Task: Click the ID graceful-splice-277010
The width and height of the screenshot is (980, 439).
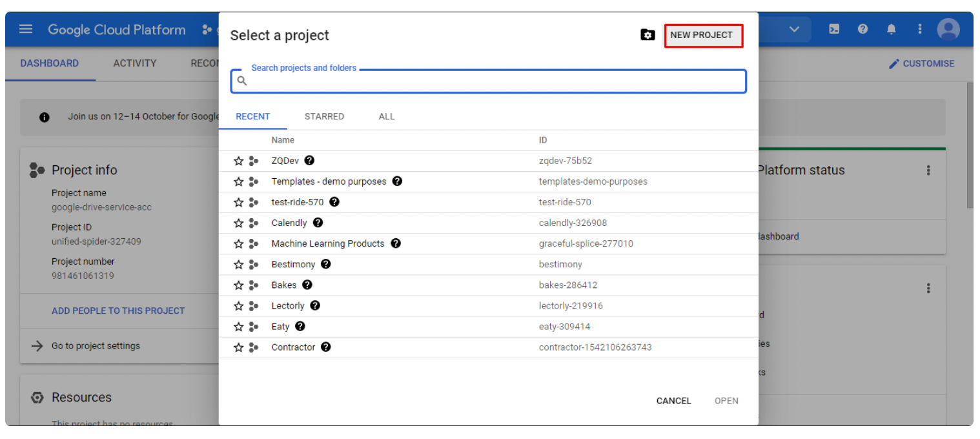Action: tap(586, 243)
